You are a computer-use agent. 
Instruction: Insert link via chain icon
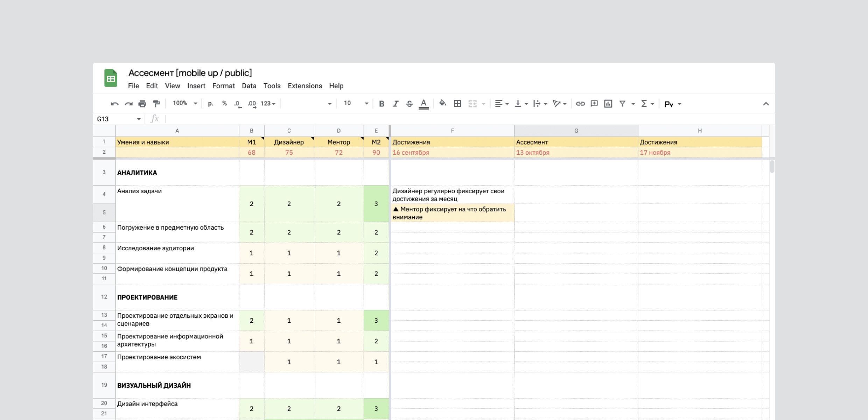tap(580, 104)
